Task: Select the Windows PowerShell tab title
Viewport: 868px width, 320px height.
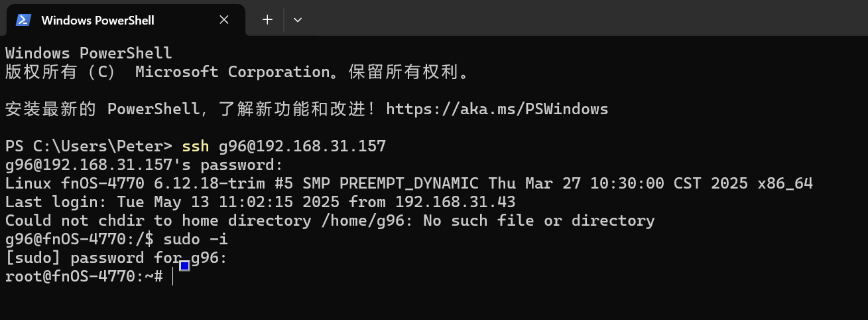Action: pos(97,20)
